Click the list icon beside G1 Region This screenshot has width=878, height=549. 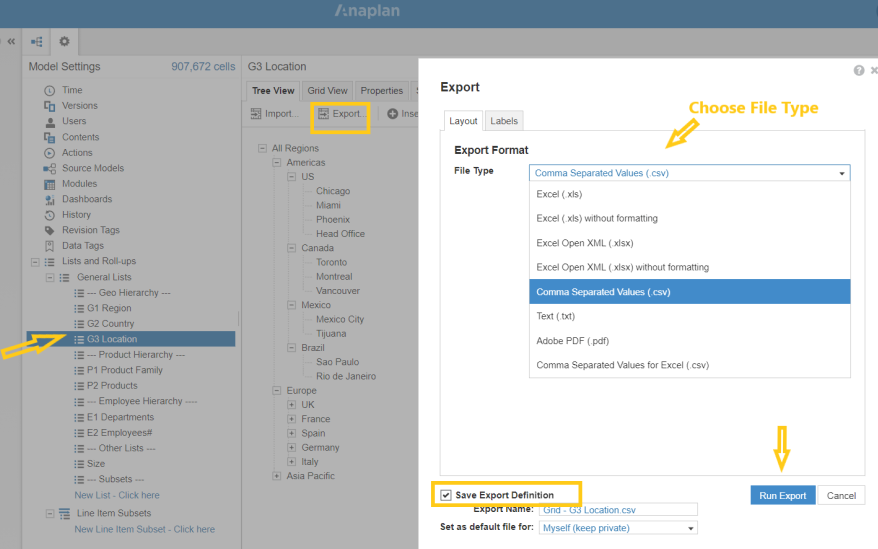coord(79,308)
